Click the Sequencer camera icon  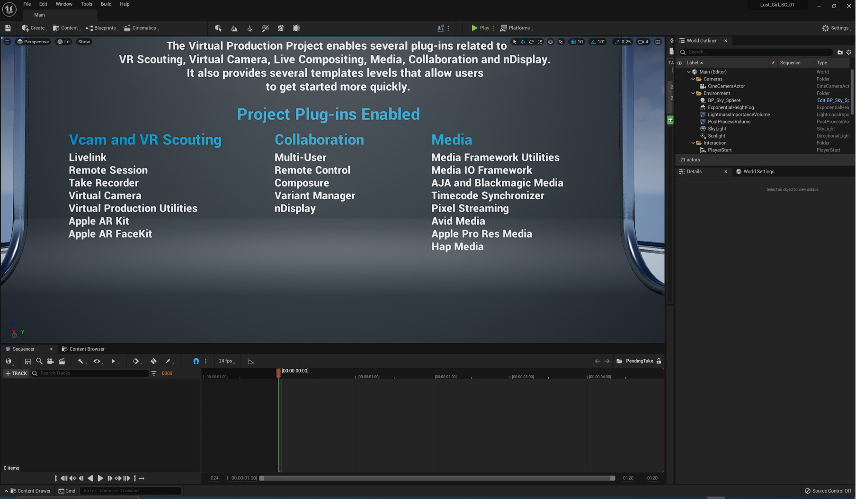[50, 362]
